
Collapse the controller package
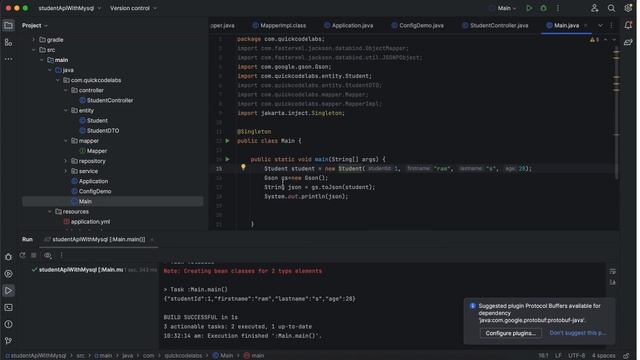[x=66, y=90]
